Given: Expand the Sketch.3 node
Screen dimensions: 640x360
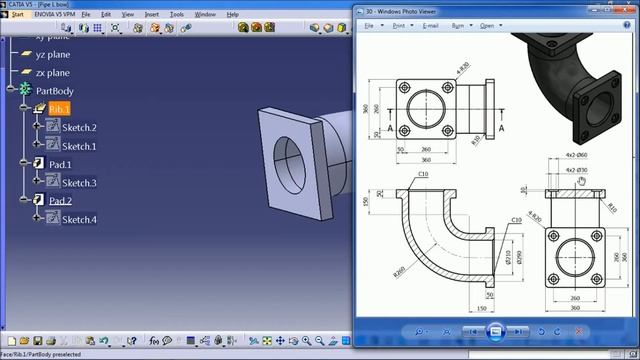Looking at the screenshot, I should coord(37,180).
